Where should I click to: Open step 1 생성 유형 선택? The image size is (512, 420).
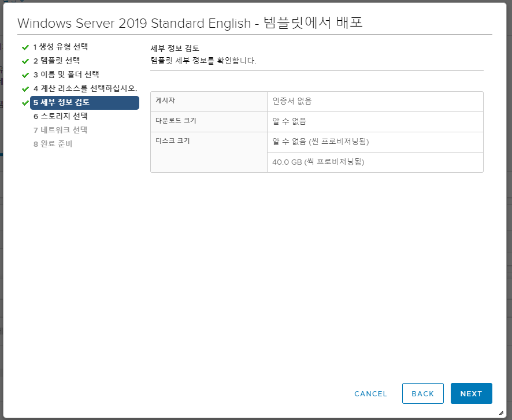click(61, 47)
